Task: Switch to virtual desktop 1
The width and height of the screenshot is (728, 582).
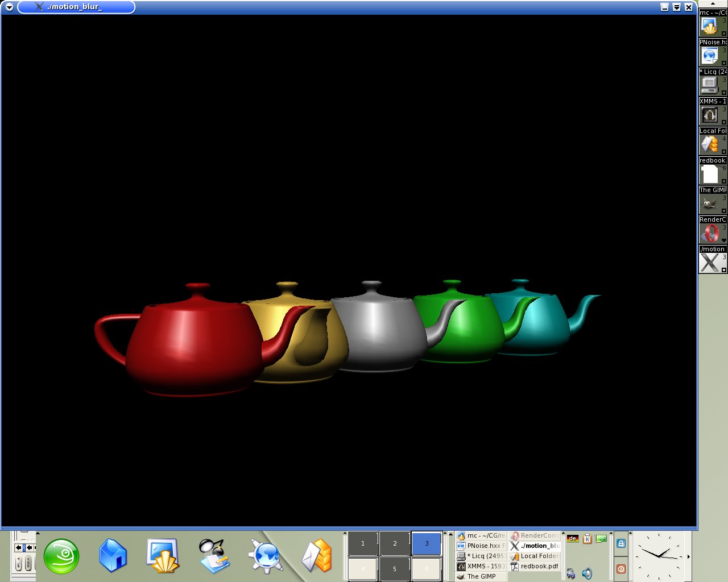Action: click(x=363, y=543)
